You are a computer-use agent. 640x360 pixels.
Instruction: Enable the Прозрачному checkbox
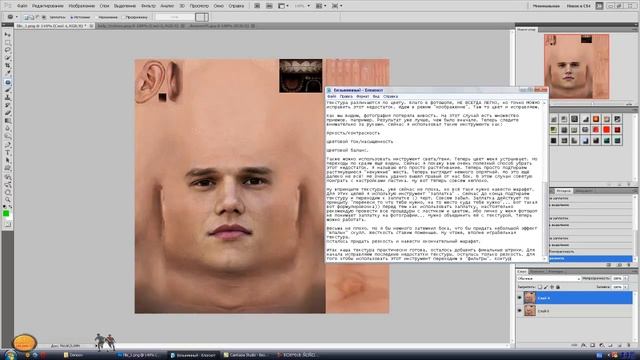point(135,17)
